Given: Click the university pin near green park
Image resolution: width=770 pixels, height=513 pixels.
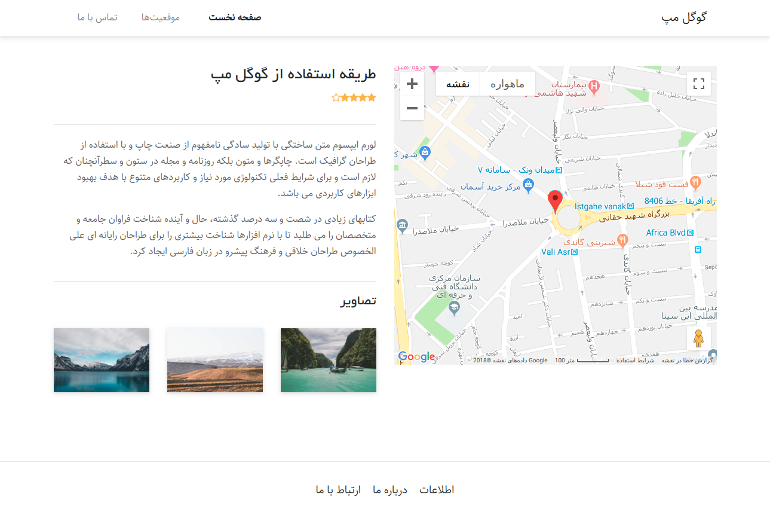Looking at the screenshot, I should click(x=454, y=308).
